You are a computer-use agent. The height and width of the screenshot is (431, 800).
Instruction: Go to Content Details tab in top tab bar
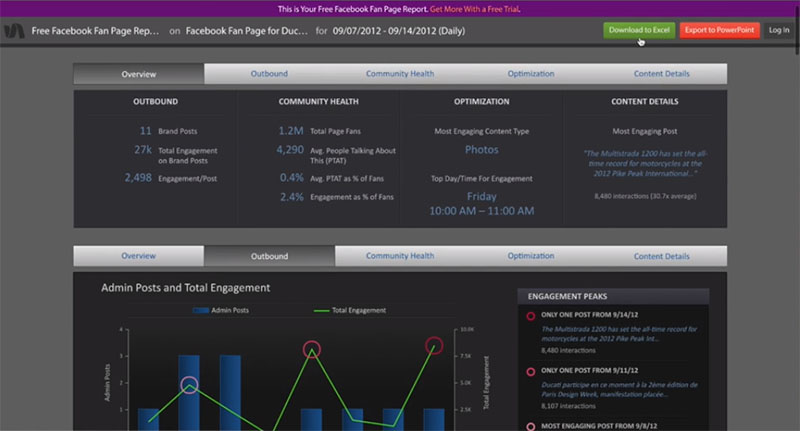(x=661, y=74)
